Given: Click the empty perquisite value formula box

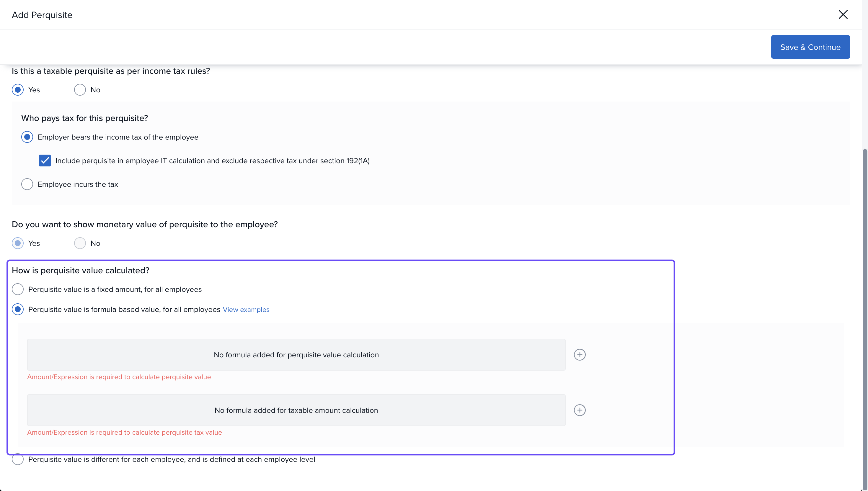Looking at the screenshot, I should click(296, 355).
